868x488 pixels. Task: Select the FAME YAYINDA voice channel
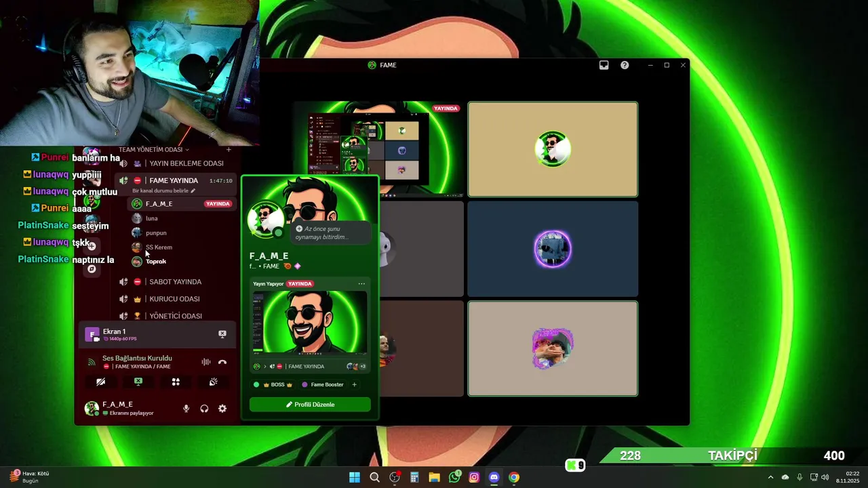[174, 181]
